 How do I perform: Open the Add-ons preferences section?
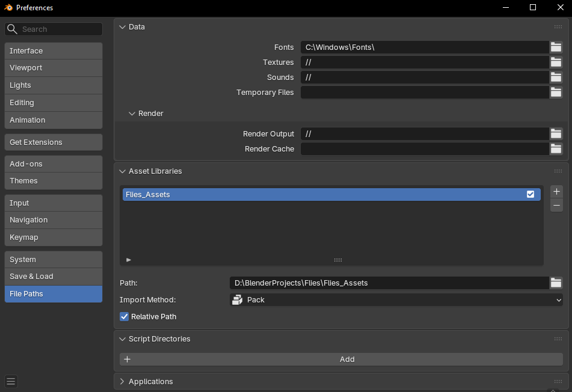coord(54,164)
